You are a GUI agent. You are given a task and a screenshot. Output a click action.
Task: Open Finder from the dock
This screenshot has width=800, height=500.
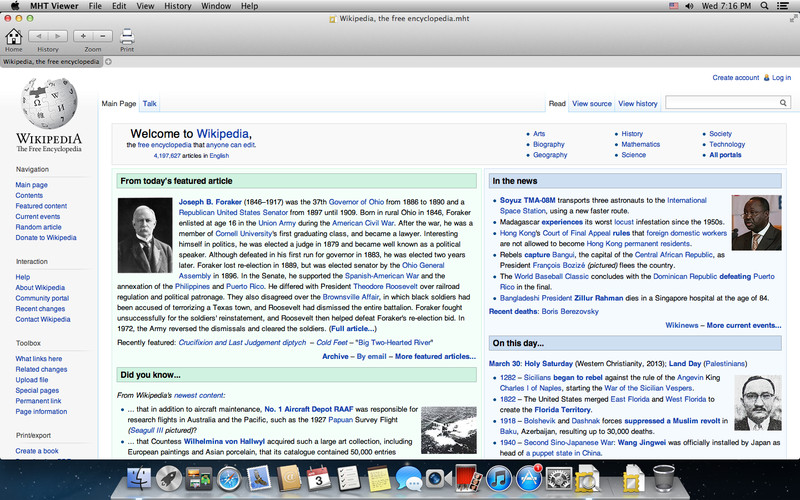click(x=139, y=479)
